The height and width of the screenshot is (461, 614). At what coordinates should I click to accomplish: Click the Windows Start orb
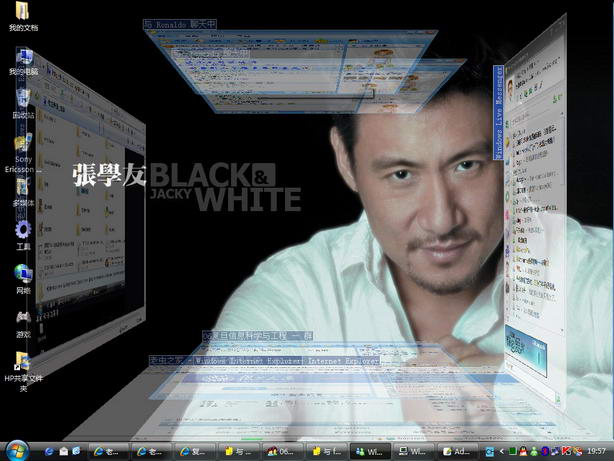pos(18,451)
